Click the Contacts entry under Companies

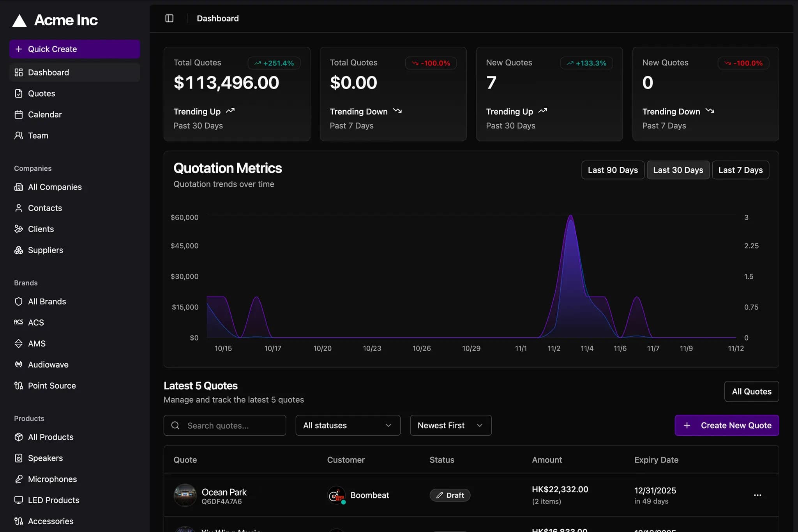(44, 208)
